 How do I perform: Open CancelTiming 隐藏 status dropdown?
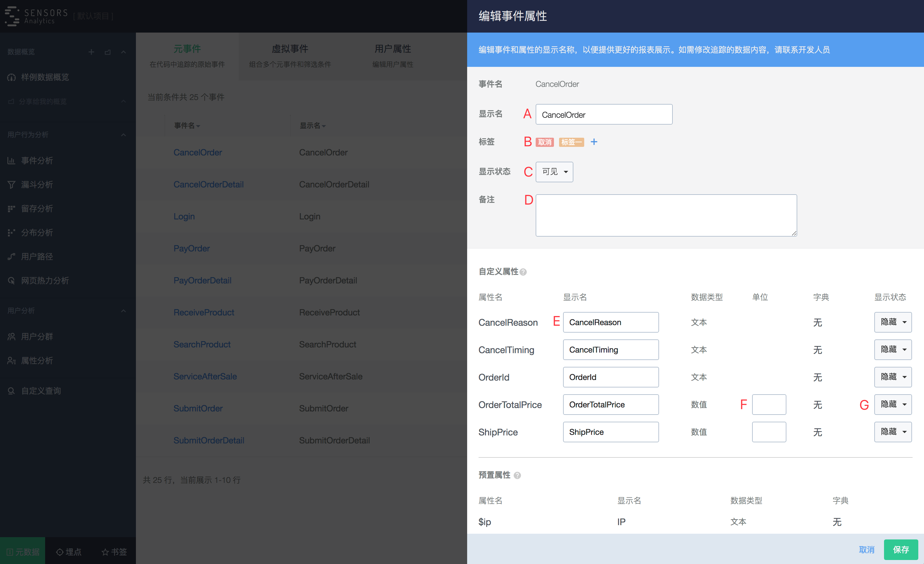pyautogui.click(x=893, y=350)
